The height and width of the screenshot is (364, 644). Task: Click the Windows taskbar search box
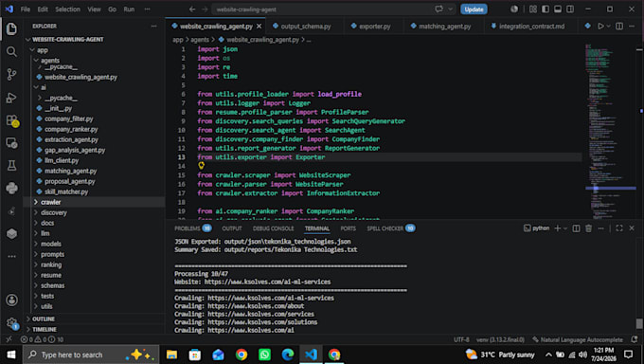(x=91, y=355)
